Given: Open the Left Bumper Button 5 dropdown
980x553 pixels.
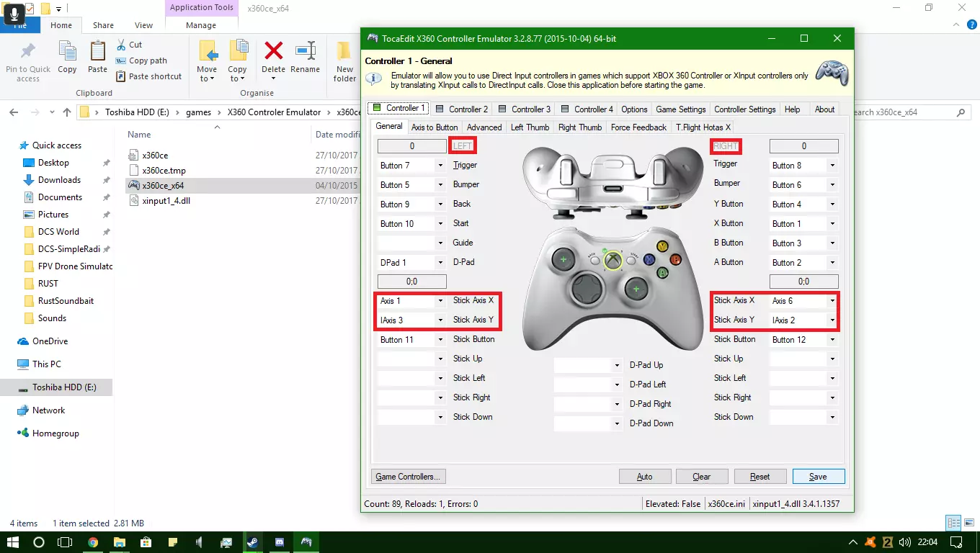Looking at the screenshot, I should coord(440,185).
